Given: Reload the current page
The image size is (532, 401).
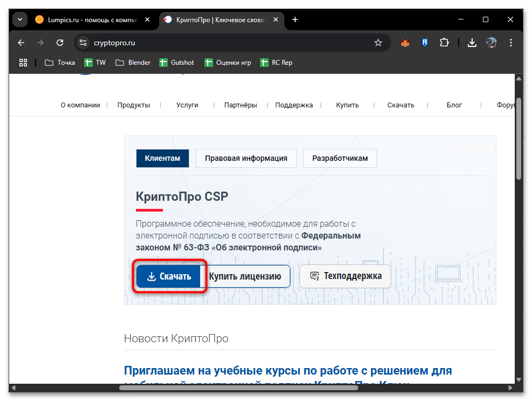Looking at the screenshot, I should tap(60, 43).
